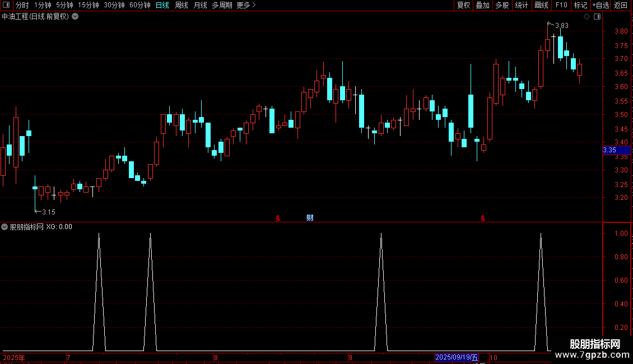This screenshot has height=364, width=633.
Task: Select the 15分钟 period tab
Action: click(89, 5)
